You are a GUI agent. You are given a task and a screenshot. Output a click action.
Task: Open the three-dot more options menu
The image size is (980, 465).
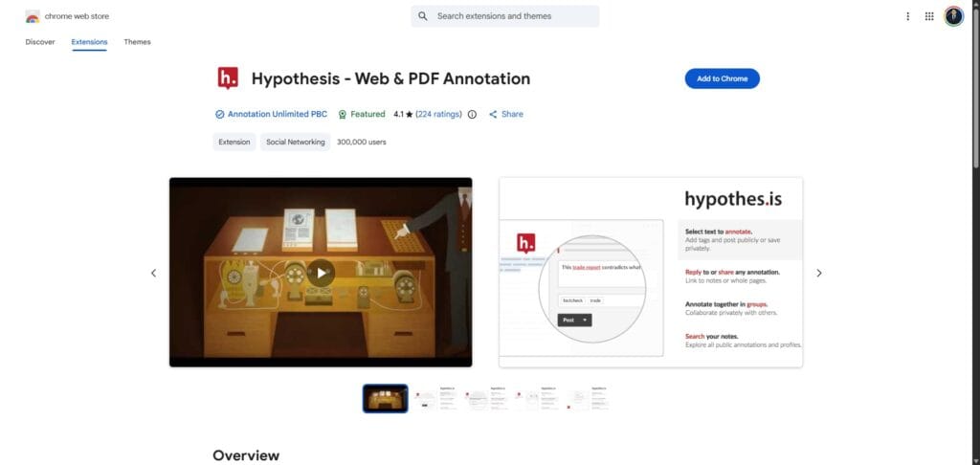(x=907, y=16)
